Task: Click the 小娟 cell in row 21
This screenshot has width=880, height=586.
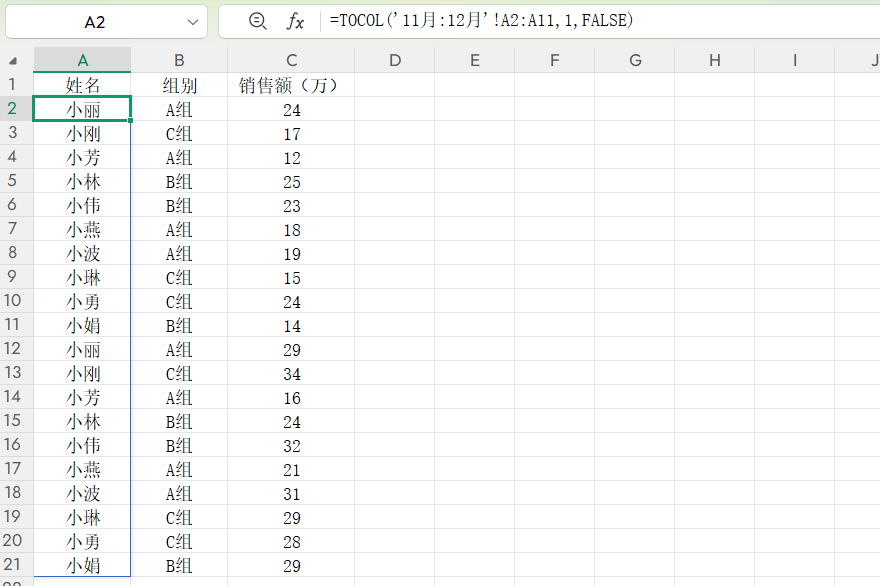Action: [x=83, y=565]
